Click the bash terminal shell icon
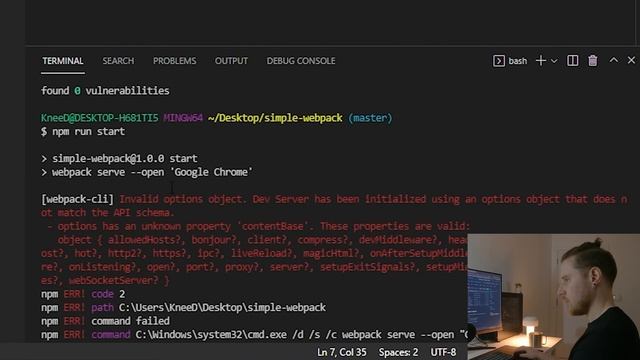This screenshot has height=360, width=640. click(499, 61)
